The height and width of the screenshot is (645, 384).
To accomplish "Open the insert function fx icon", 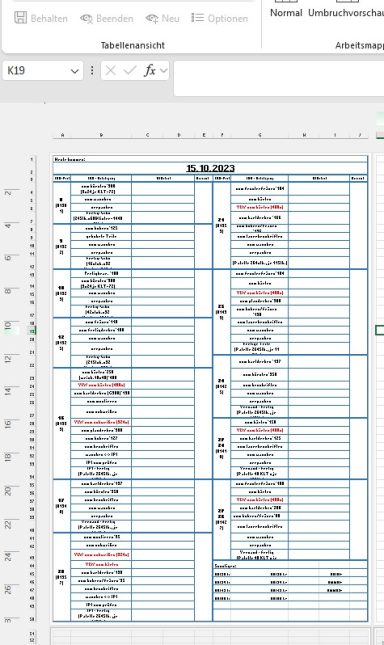I will (150, 71).
